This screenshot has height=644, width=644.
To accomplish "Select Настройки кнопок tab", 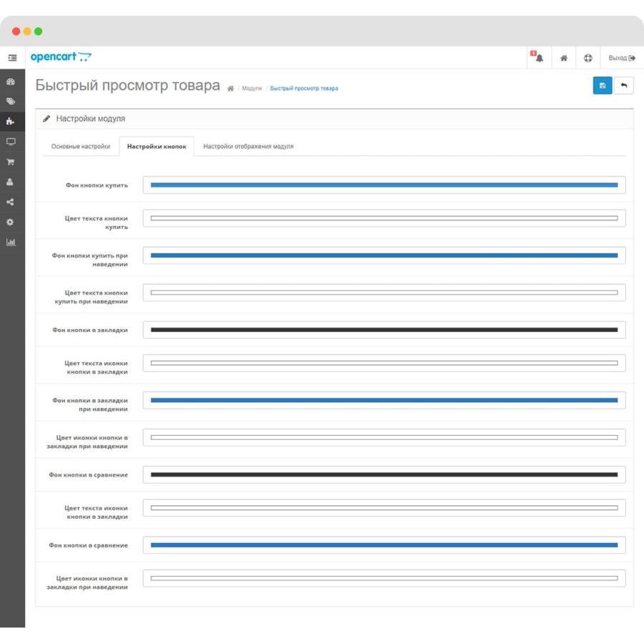I will pos(157,146).
